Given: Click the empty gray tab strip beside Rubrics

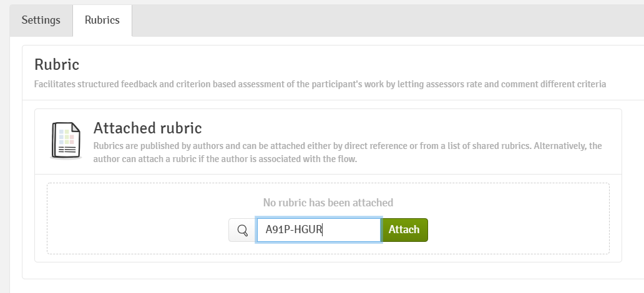Looking at the screenshot, I should tap(374, 20).
